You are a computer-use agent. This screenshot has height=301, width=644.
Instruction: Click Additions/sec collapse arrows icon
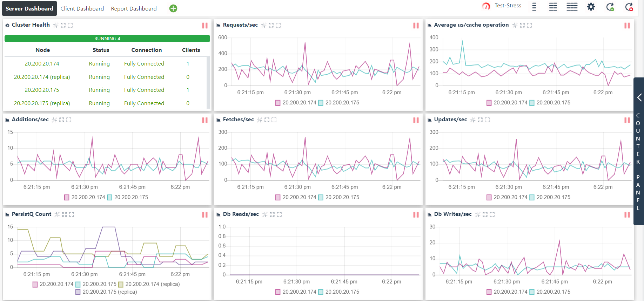pyautogui.click(x=54, y=120)
